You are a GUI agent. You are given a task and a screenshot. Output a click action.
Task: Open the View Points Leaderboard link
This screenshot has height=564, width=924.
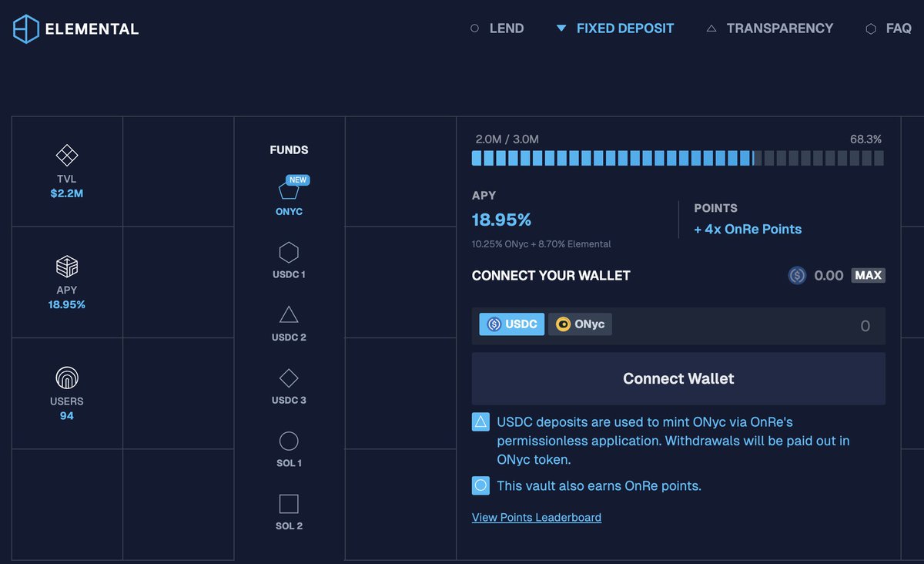point(537,517)
